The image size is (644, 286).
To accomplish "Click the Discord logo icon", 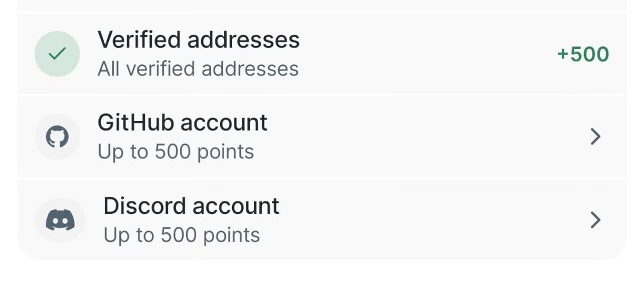I will click(x=60, y=220).
